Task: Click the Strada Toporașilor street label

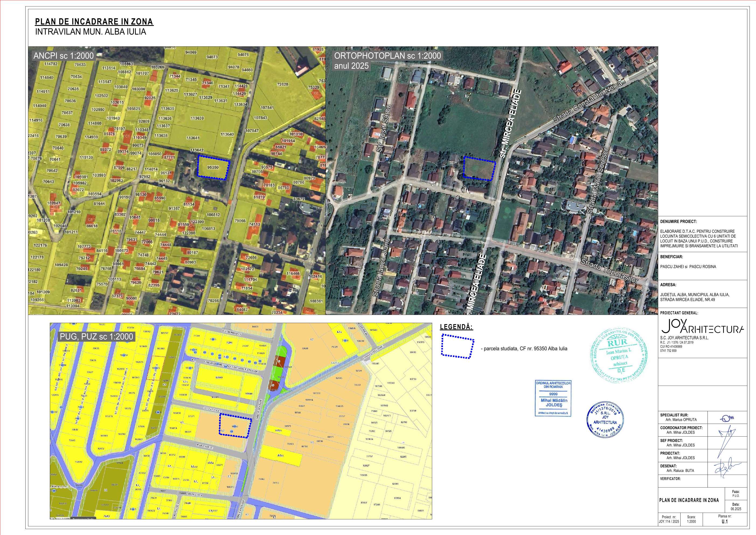Action: 609,271
